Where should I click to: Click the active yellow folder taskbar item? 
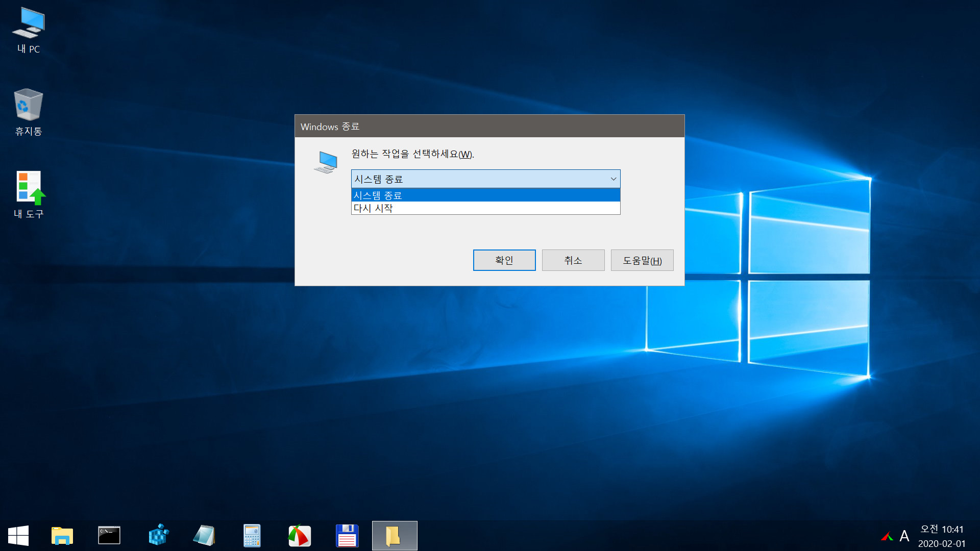(x=395, y=536)
